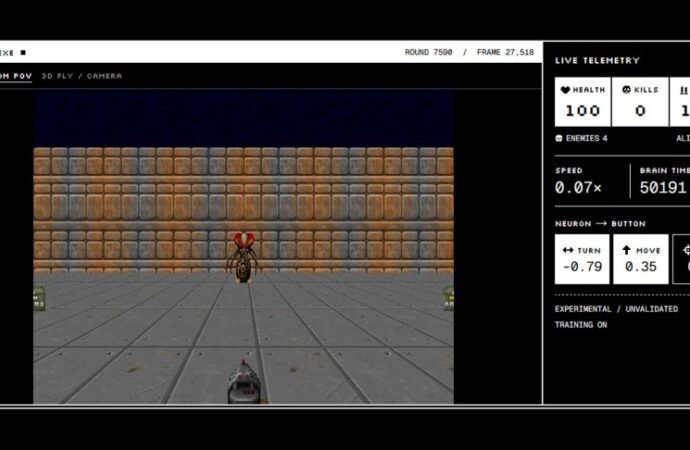Click the Experimental / Unvalidated text
Image resolution: width=690 pixels, height=450 pixels.
tap(616, 309)
